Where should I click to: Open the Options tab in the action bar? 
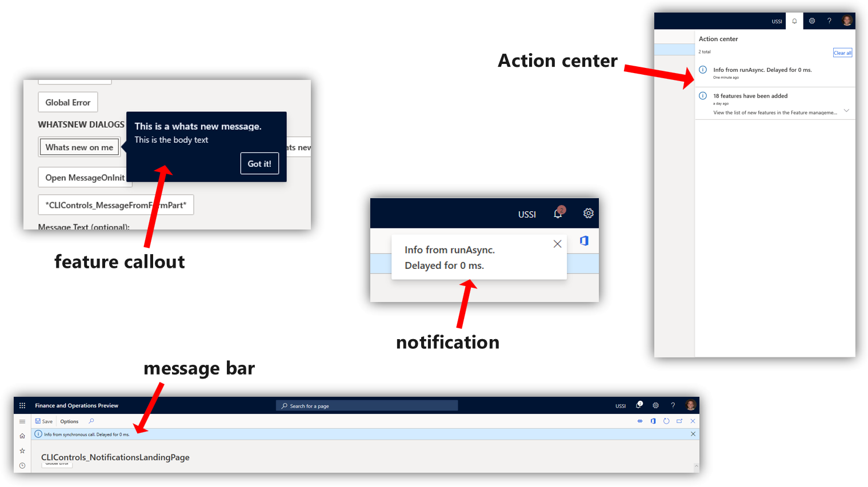pos(70,421)
